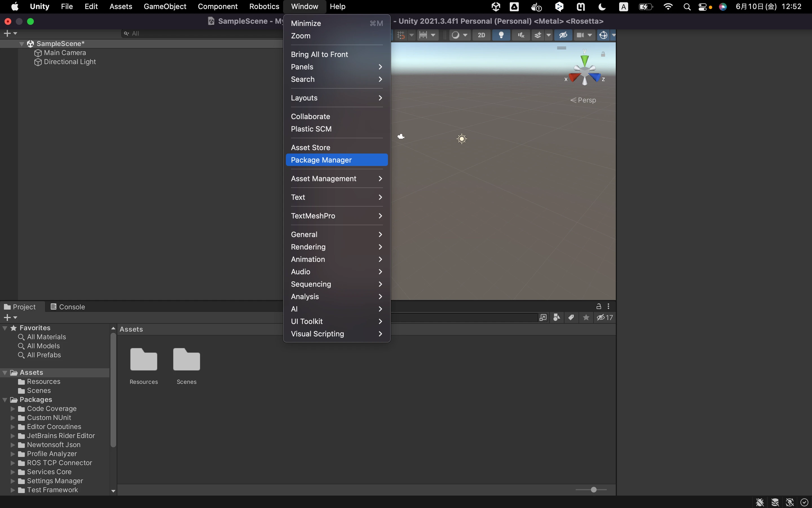Select the directional light sun gizmo
The width and height of the screenshot is (812, 508).
point(462,139)
